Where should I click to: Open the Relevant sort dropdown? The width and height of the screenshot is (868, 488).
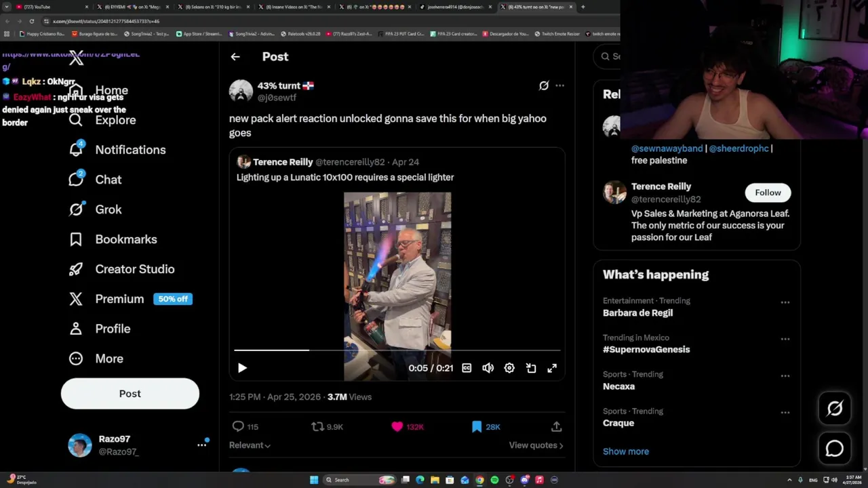coord(250,445)
